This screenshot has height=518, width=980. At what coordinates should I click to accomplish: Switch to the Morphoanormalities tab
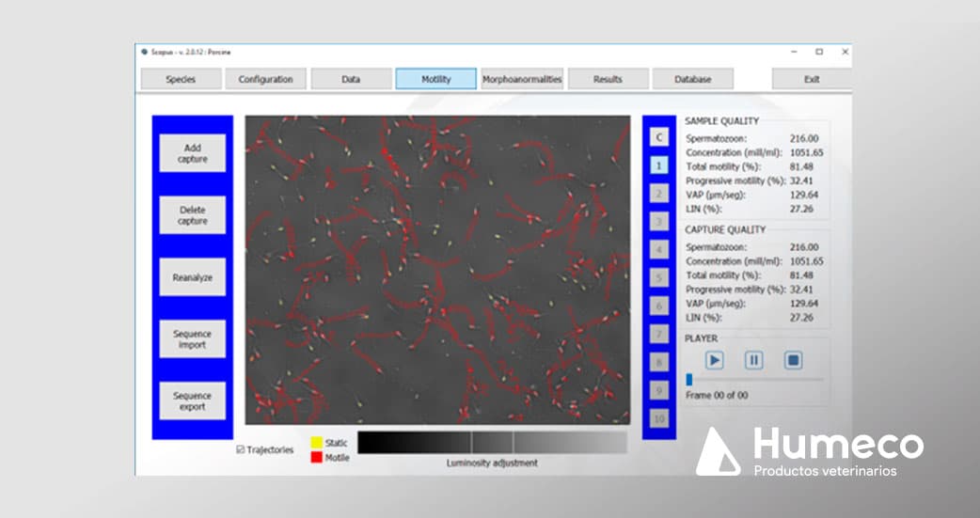[522, 79]
